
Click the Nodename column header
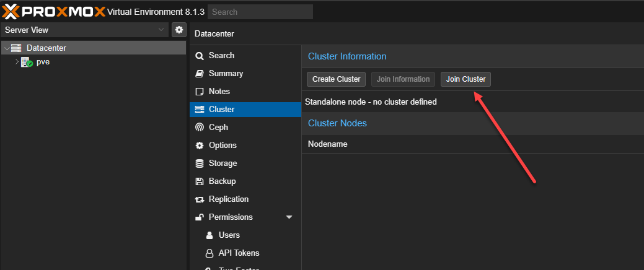pos(327,144)
